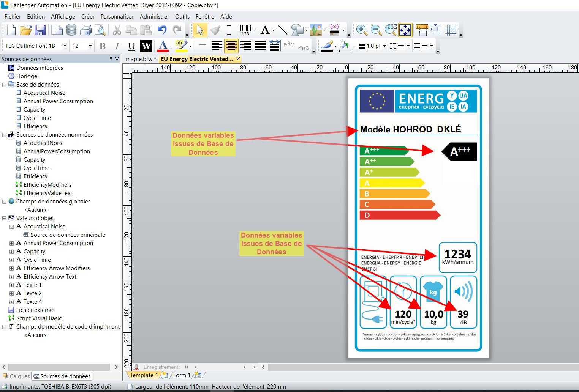Zoom out of the label
This screenshot has width=579, height=392.
(376, 30)
